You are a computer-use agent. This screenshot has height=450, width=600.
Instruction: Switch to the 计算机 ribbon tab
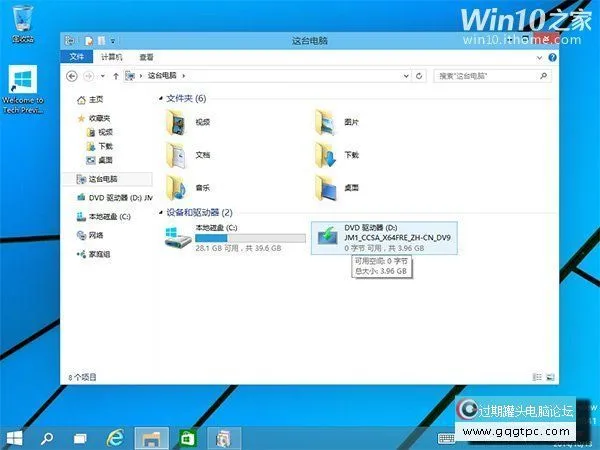click(x=111, y=57)
